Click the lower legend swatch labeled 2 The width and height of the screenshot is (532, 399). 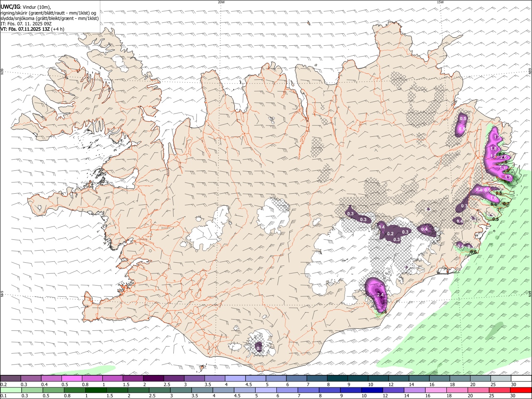tap(138, 390)
